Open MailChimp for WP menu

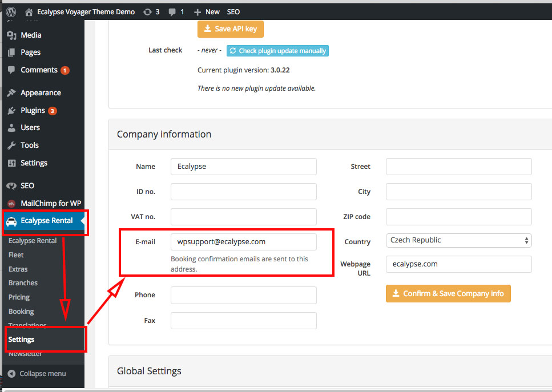(x=51, y=203)
